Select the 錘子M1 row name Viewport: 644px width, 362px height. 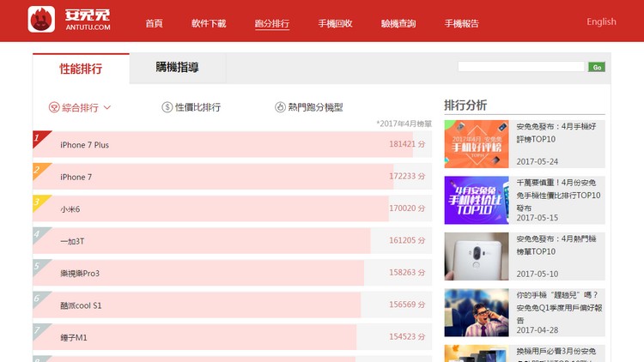[74, 337]
